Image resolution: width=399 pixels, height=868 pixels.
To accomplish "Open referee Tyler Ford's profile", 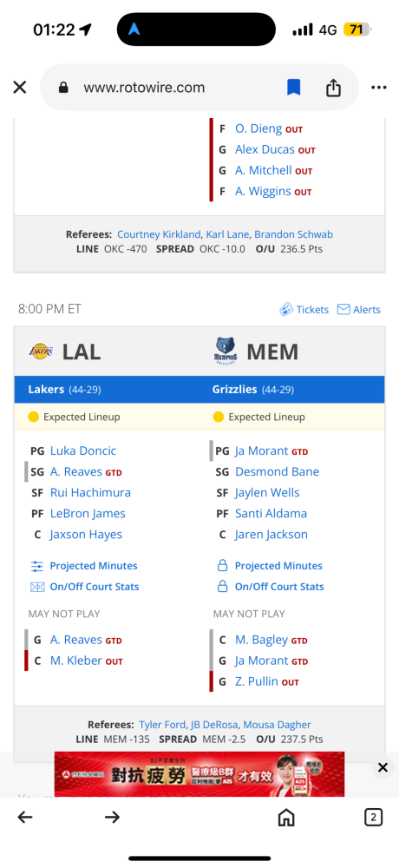I will coord(163,725).
